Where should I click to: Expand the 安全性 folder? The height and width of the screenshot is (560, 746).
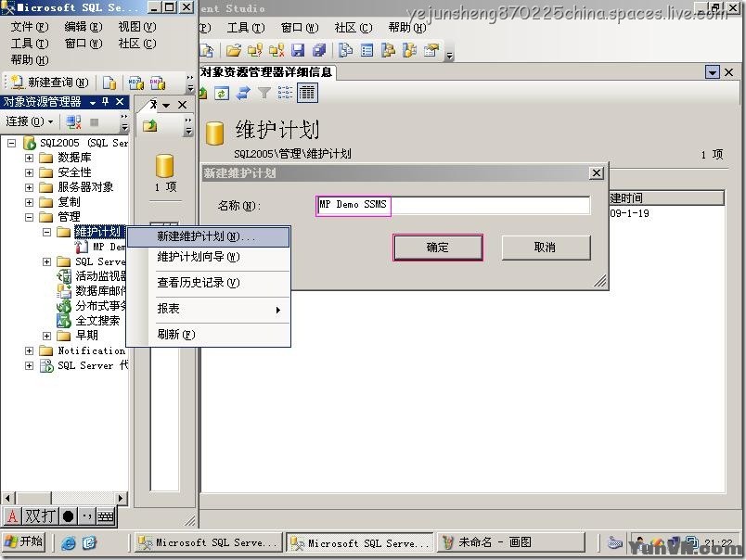coord(29,172)
